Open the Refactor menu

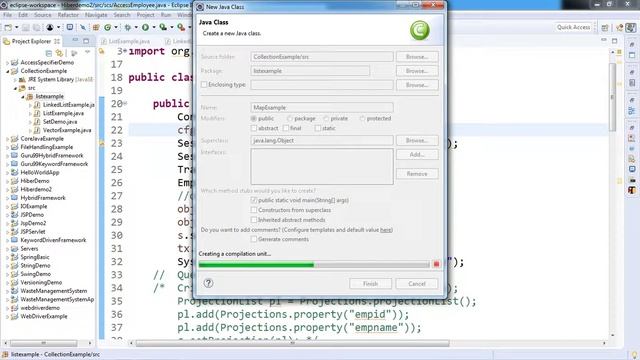(x=68, y=15)
